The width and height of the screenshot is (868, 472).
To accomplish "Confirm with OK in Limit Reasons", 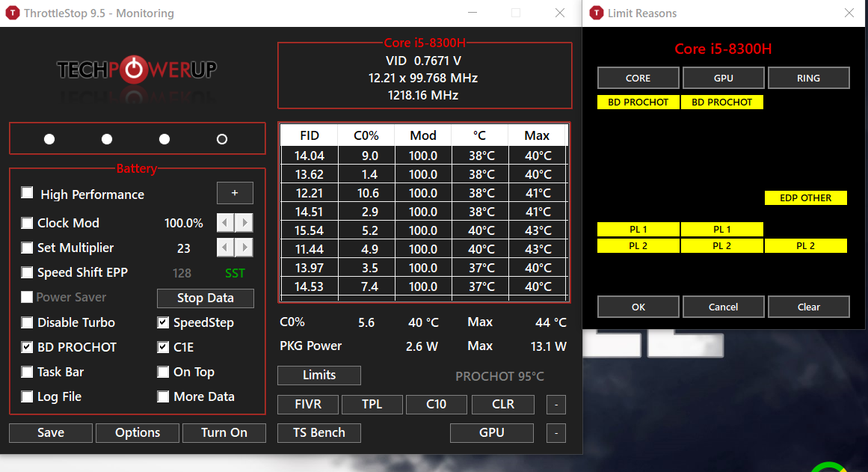I will coord(638,307).
